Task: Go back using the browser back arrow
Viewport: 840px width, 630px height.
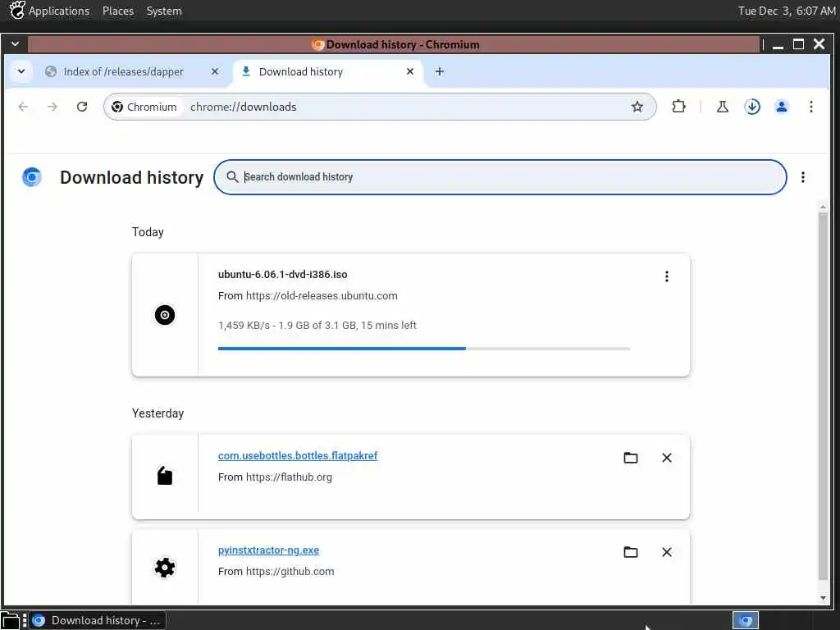Action: pyautogui.click(x=23, y=107)
